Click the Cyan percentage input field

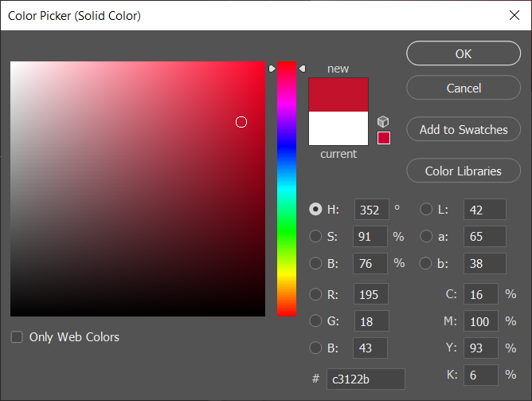pos(481,294)
